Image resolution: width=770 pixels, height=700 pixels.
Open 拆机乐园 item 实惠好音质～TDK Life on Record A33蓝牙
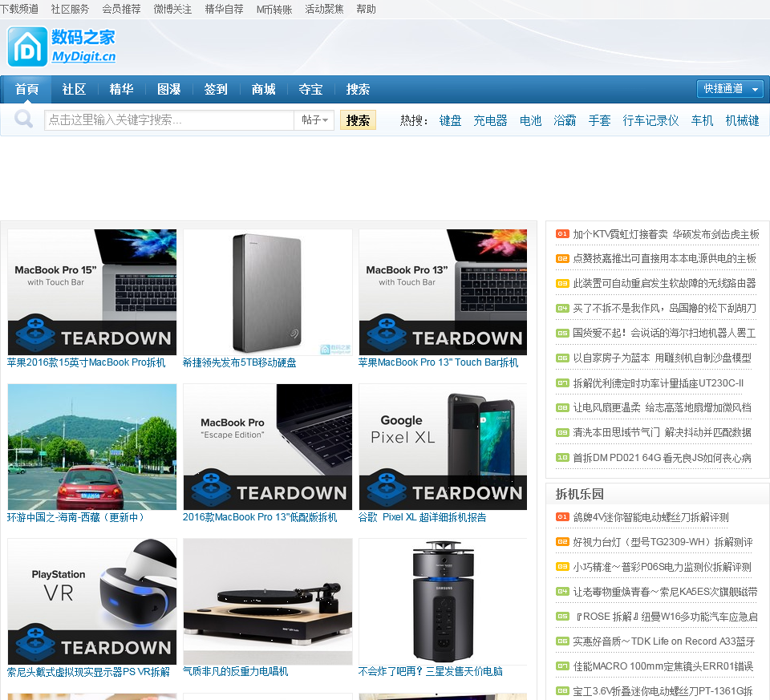pos(664,641)
